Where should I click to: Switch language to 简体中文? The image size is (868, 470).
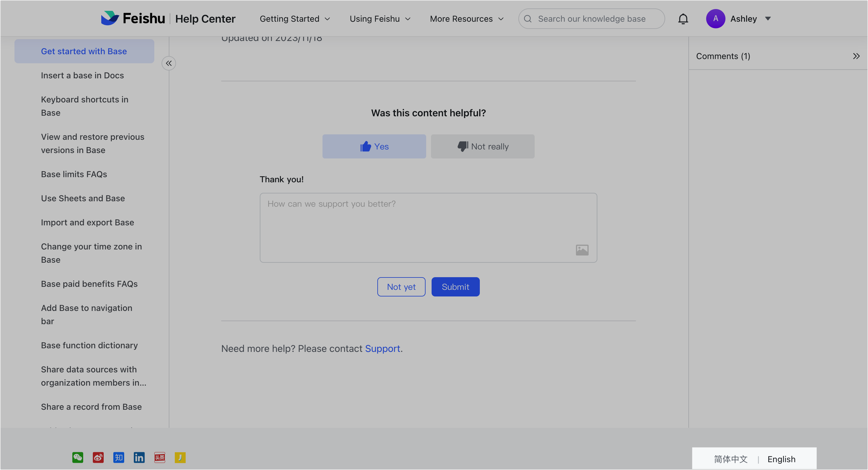(x=730, y=459)
